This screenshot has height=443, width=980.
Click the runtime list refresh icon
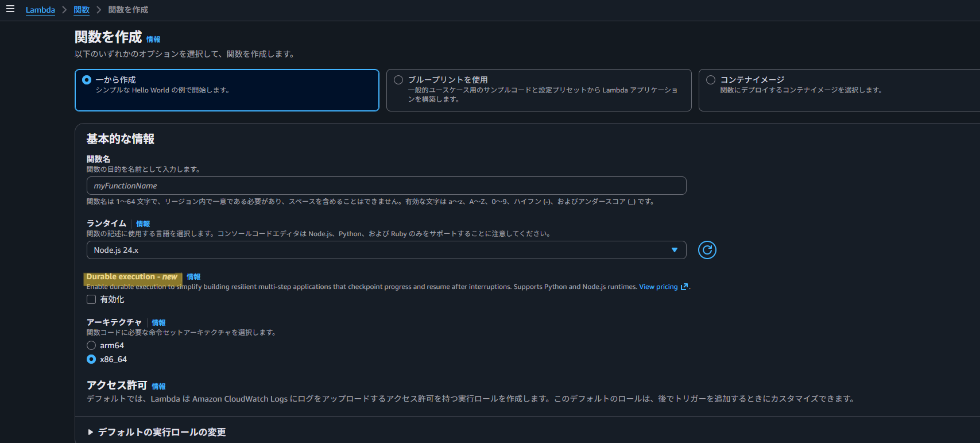707,250
